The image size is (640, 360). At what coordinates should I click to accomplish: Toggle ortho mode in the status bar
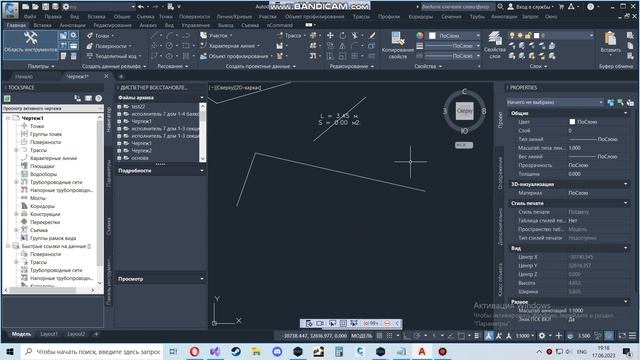coord(407,336)
